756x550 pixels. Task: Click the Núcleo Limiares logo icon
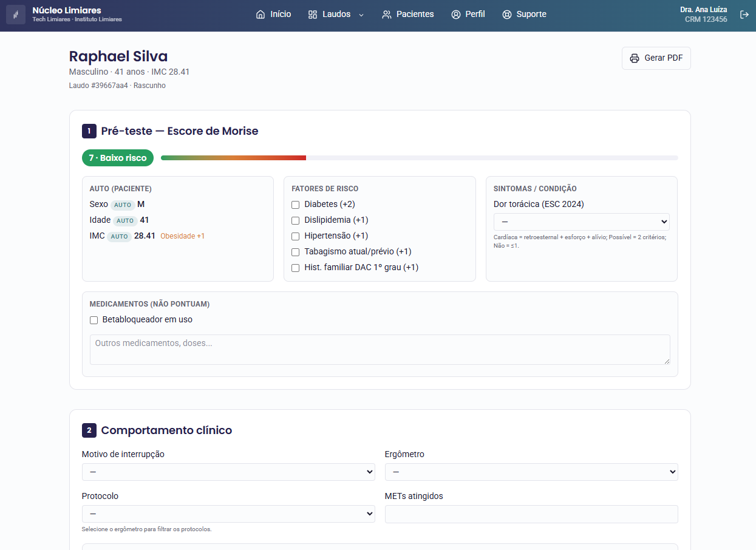16,15
